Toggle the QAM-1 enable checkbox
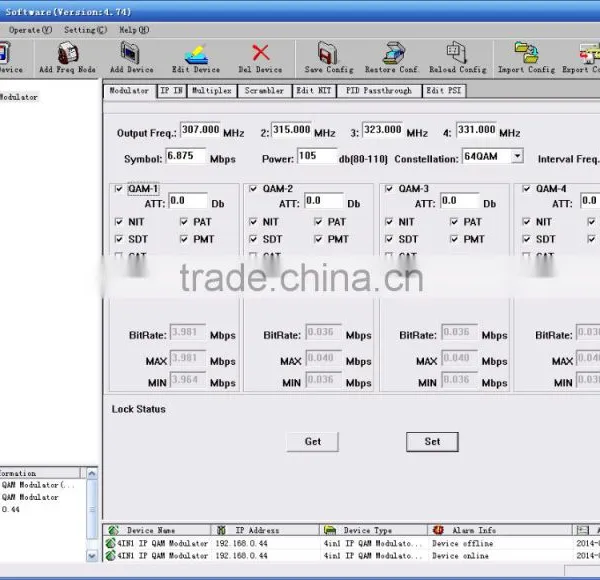Image resolution: width=600 pixels, height=580 pixels. [x=119, y=189]
